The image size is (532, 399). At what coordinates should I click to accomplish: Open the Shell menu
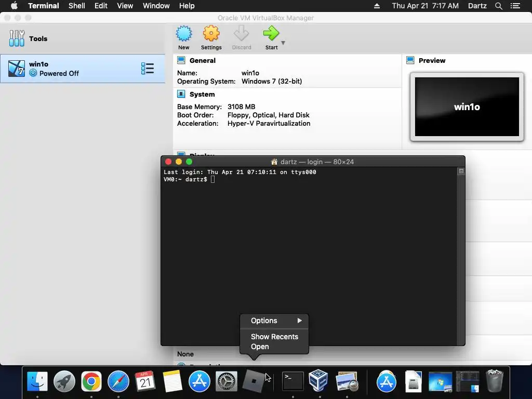click(x=77, y=6)
